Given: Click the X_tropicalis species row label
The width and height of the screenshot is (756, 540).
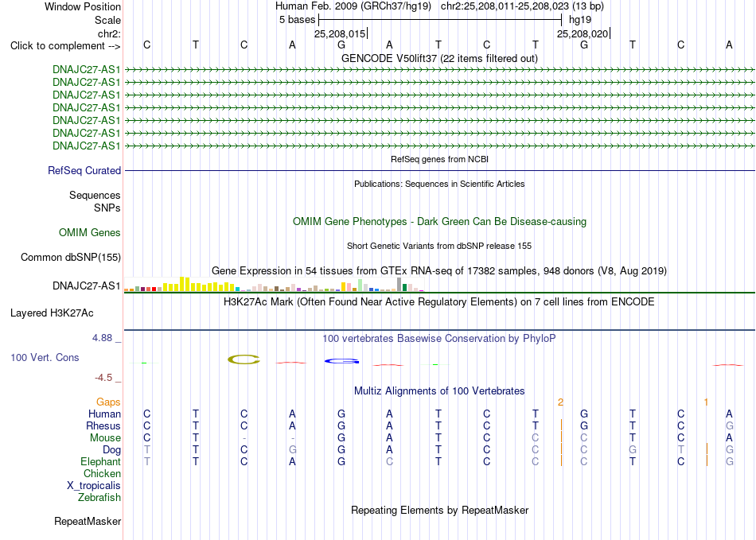Looking at the screenshot, I should [94, 486].
